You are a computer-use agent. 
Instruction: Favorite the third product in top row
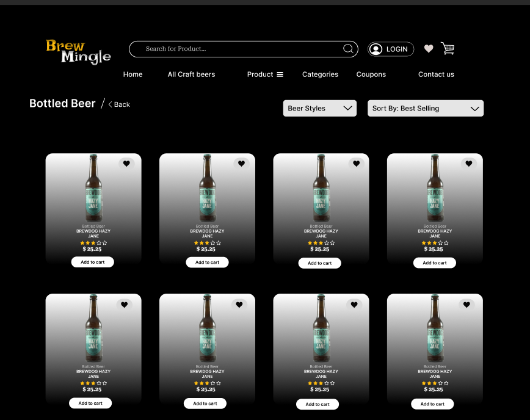click(x=356, y=164)
